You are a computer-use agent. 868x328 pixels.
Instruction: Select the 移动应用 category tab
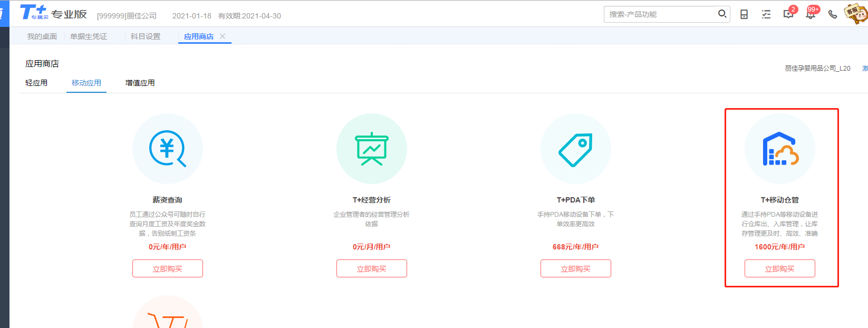(x=86, y=83)
